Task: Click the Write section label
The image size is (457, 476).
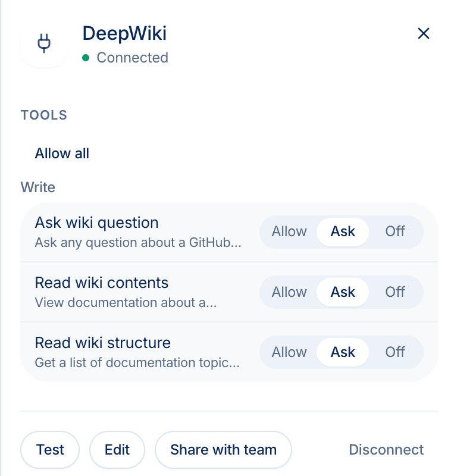Action: 38,187
